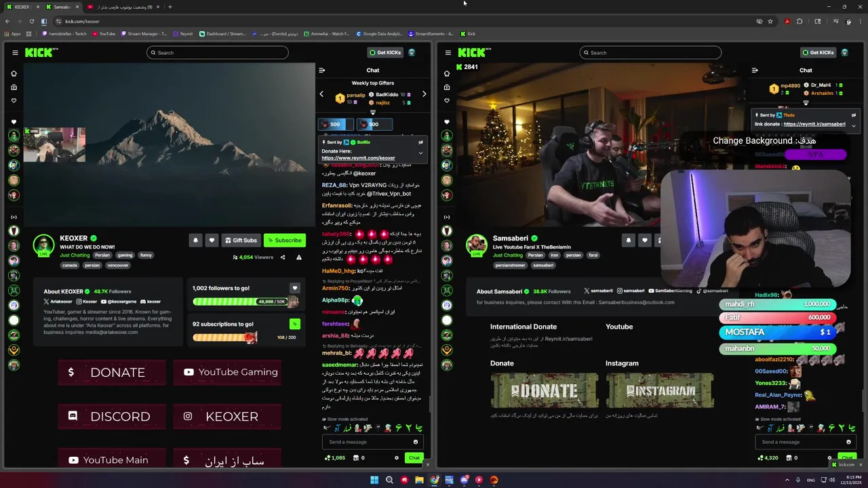
Task: Open the StreamElements bookmark
Action: click(x=431, y=33)
